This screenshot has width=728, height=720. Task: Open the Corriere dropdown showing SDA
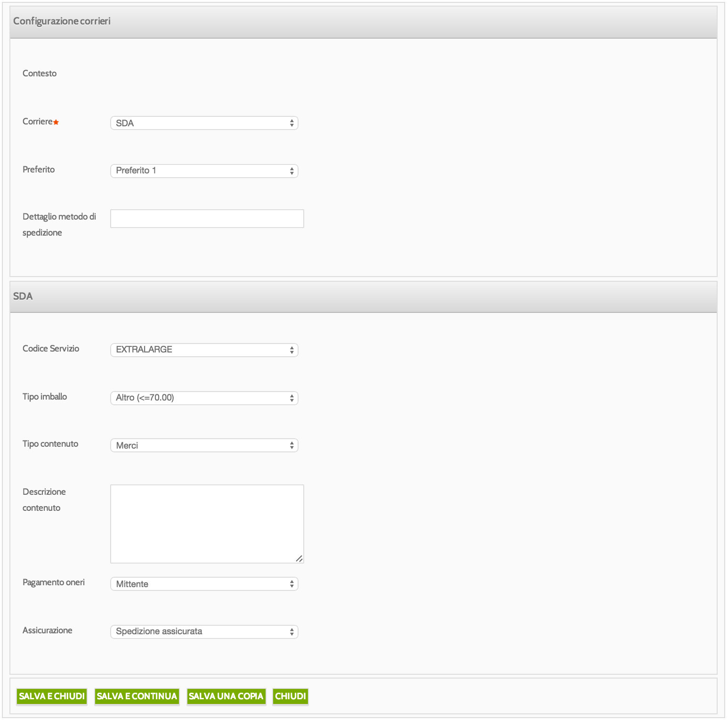click(204, 123)
